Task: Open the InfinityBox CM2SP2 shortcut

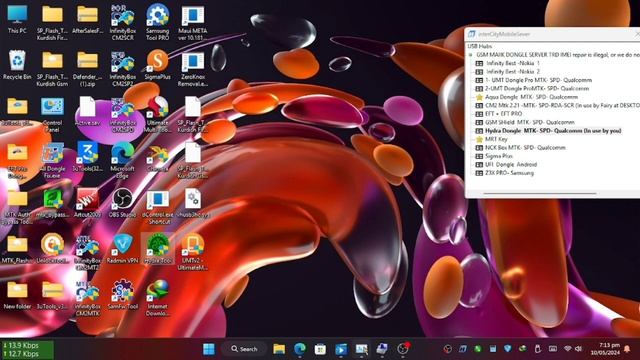Action: (x=122, y=68)
